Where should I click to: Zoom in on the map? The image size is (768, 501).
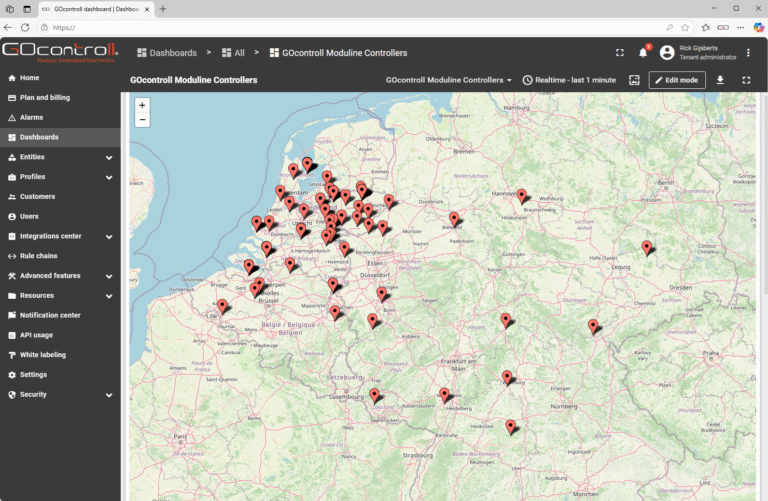click(x=142, y=105)
